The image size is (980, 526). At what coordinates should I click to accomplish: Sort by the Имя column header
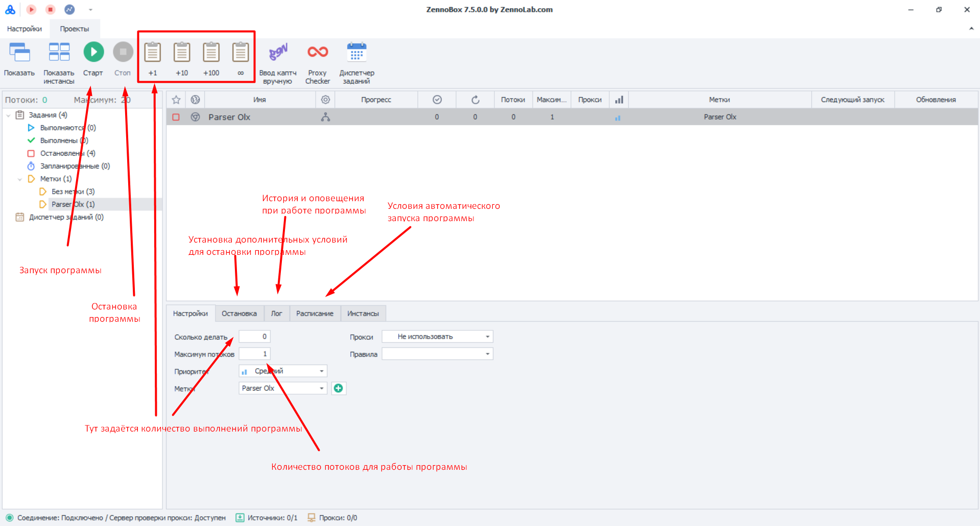260,100
